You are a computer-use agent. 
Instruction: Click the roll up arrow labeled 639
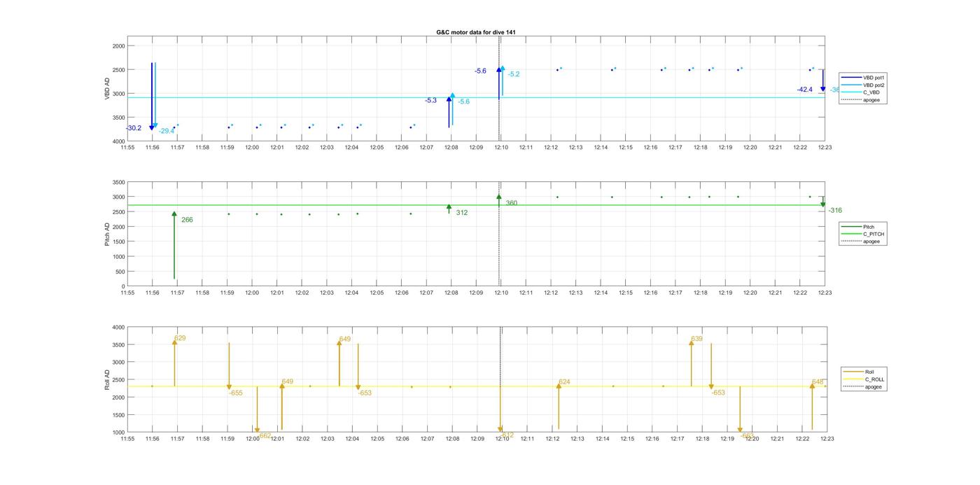click(x=692, y=363)
